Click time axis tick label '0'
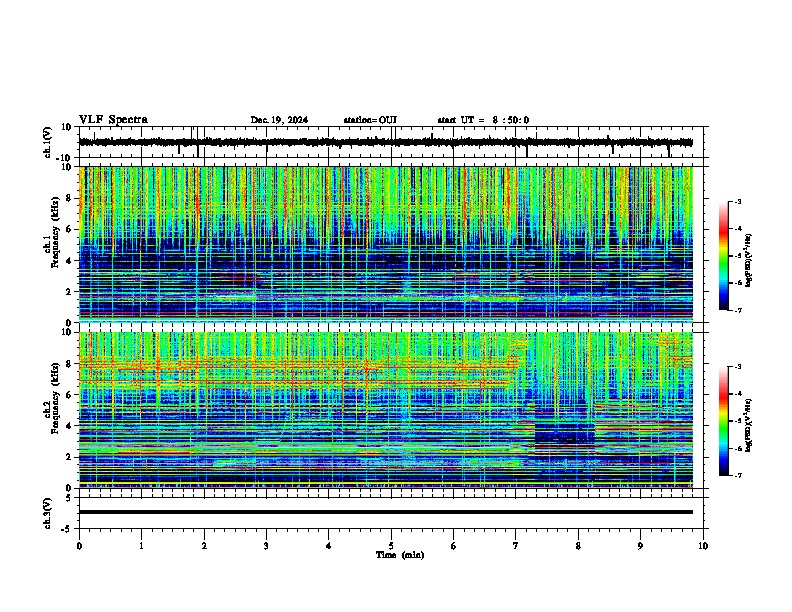792x612 pixels. click(79, 546)
